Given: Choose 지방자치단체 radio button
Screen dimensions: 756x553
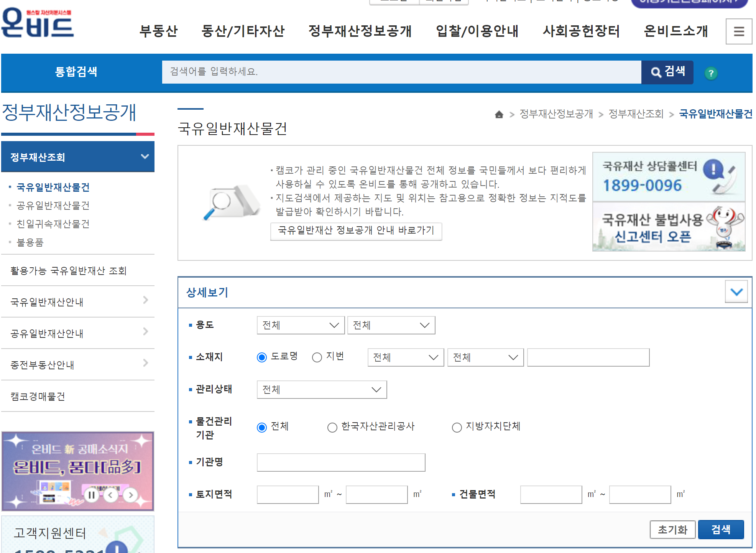Looking at the screenshot, I should coord(457,427).
